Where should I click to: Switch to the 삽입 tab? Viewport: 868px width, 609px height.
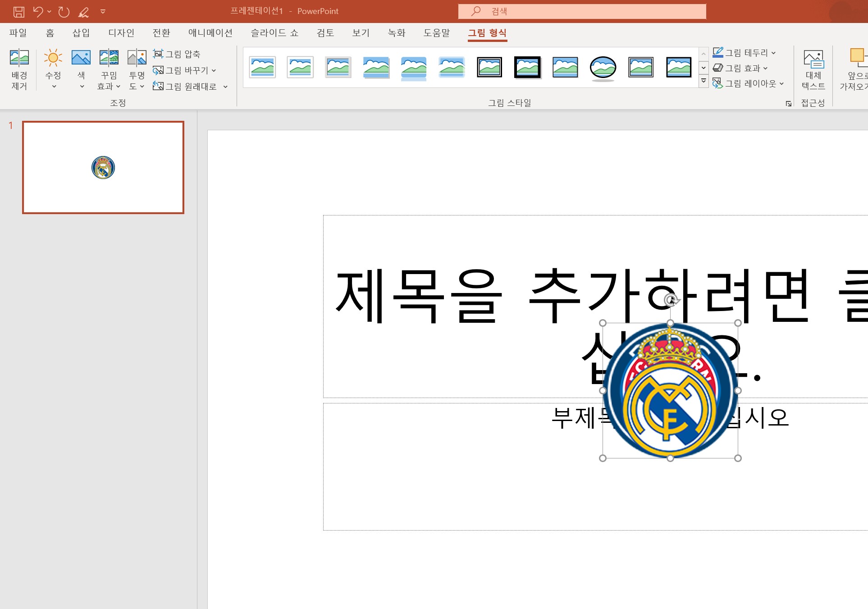[81, 33]
